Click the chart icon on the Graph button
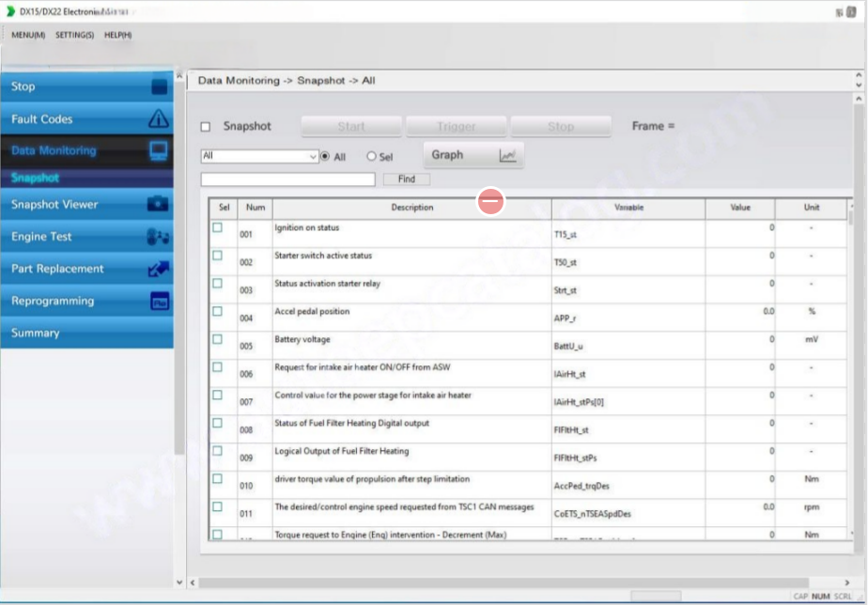The image size is (868, 605). pyautogui.click(x=507, y=156)
